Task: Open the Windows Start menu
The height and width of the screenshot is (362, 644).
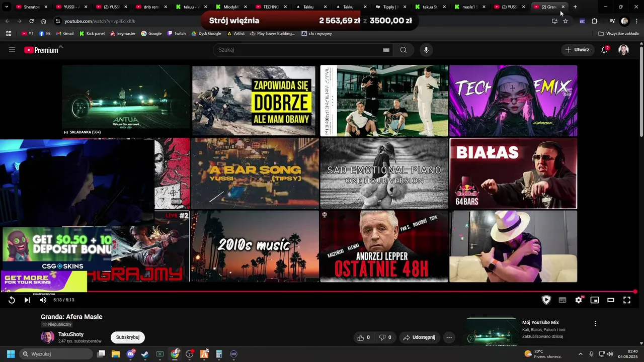Action: pos(11,354)
